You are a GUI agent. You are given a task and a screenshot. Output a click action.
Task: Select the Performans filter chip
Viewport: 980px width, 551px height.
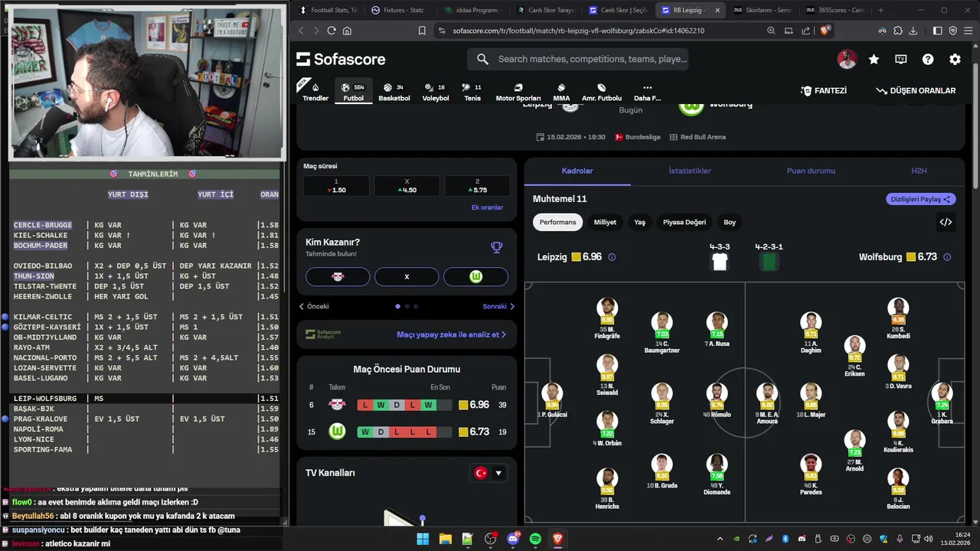(557, 222)
